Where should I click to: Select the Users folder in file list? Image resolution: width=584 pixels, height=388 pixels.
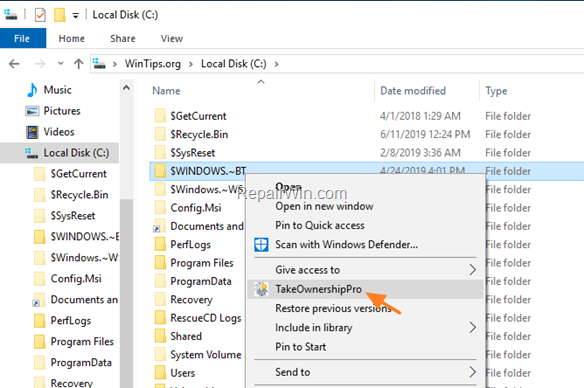tap(182, 373)
